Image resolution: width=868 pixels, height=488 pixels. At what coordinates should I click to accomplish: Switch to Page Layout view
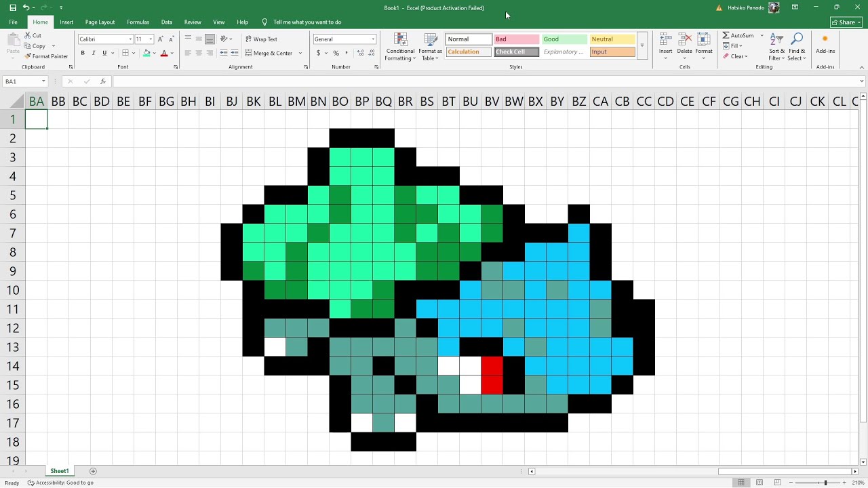point(759,483)
